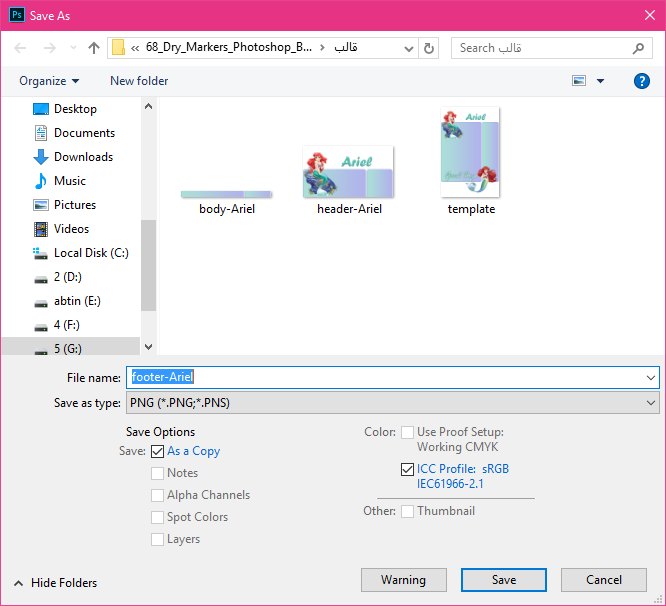Select abtin (E:) drive
Viewport: 666px width, 606px height.
coord(77,301)
